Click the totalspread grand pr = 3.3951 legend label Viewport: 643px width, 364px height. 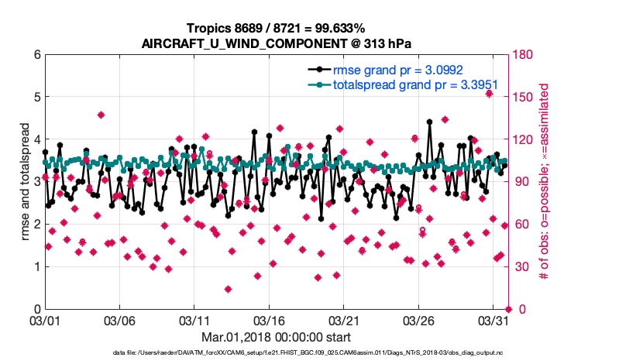click(414, 84)
